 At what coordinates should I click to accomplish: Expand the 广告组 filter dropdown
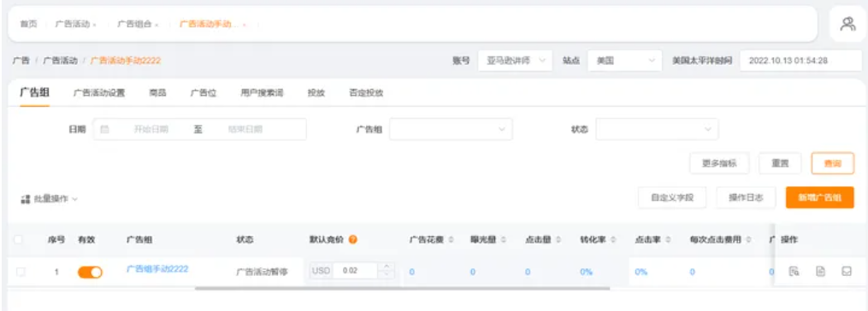tap(451, 130)
